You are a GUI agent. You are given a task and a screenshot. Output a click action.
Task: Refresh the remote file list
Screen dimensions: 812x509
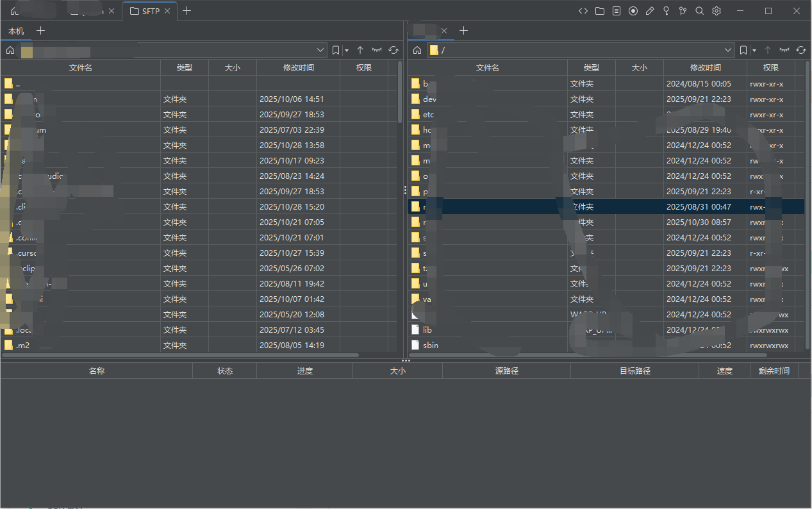pos(801,50)
